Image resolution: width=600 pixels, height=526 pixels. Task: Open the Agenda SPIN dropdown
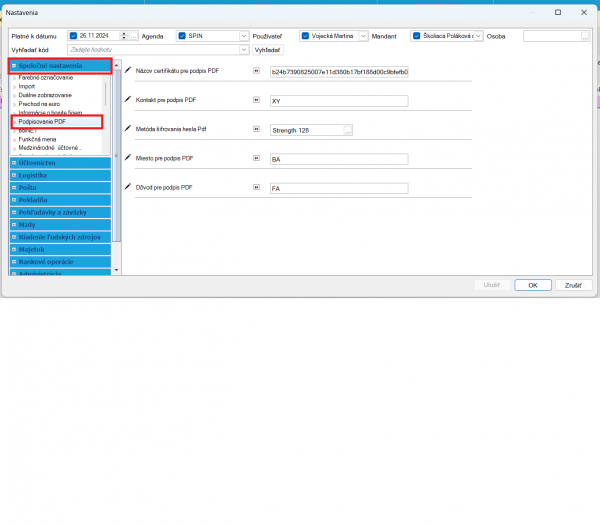coord(244,36)
